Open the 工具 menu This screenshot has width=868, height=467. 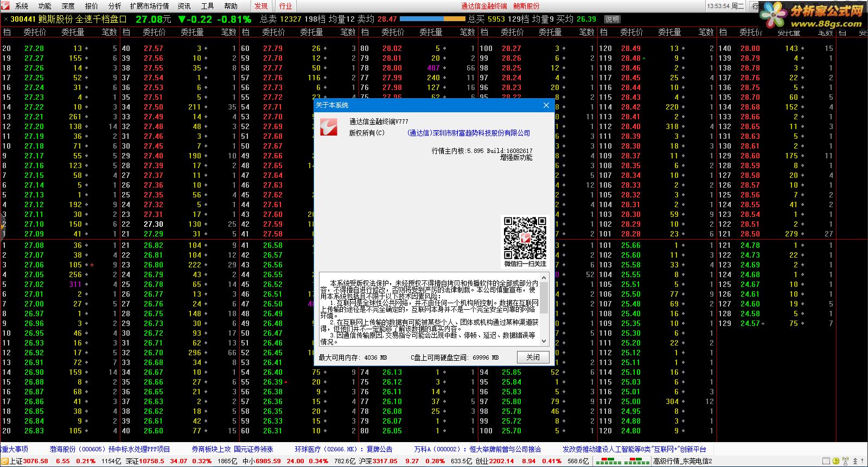208,6
